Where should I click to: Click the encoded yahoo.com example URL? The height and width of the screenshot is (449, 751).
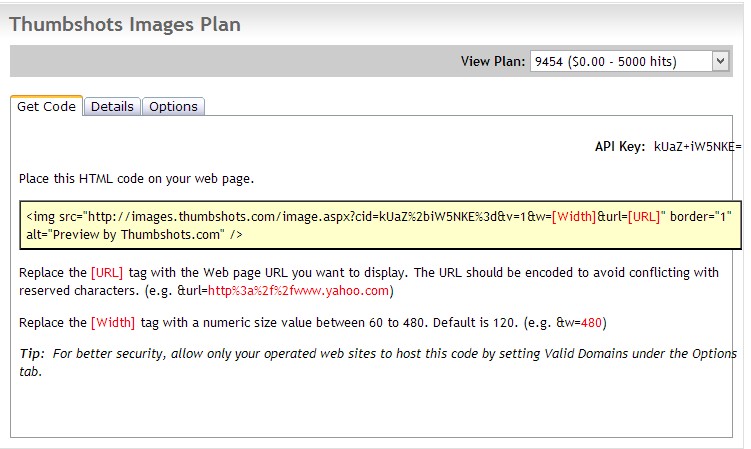pyautogui.click(x=299, y=291)
